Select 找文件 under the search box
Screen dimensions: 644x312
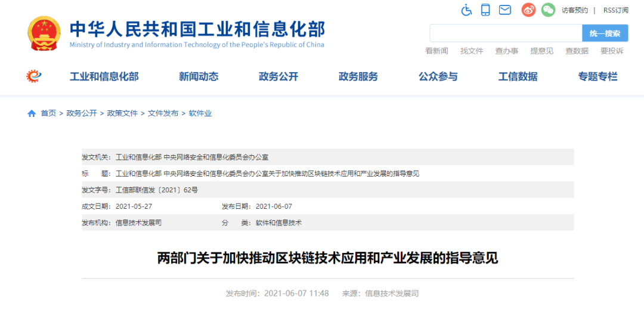pyautogui.click(x=472, y=51)
